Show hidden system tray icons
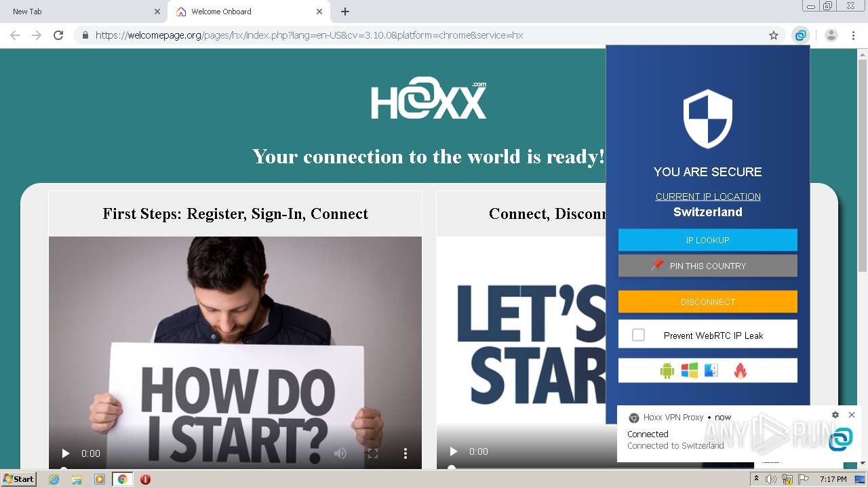The width and height of the screenshot is (868, 488). click(x=757, y=479)
